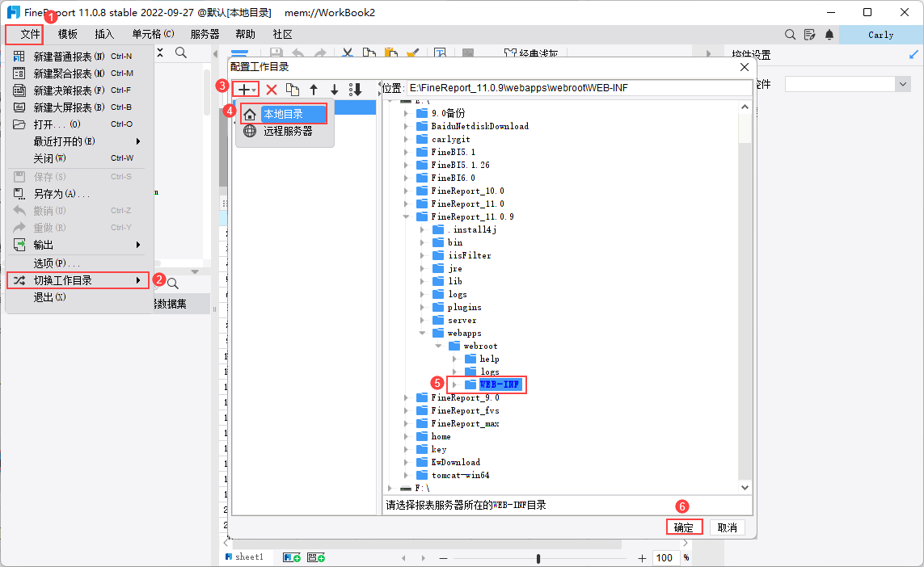
Task: Choose 新建普通报表 from file menu
Action: click(78, 57)
